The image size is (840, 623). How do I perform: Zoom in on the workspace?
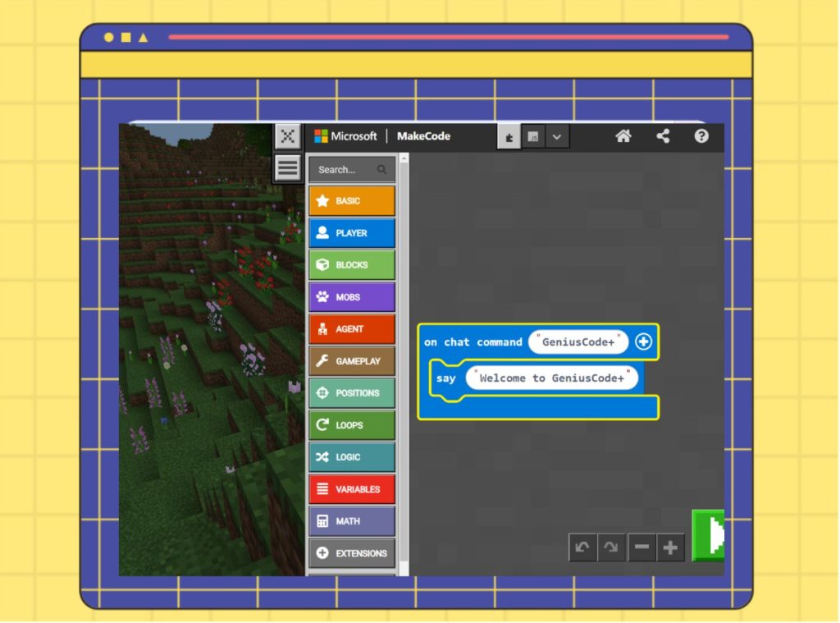point(670,547)
